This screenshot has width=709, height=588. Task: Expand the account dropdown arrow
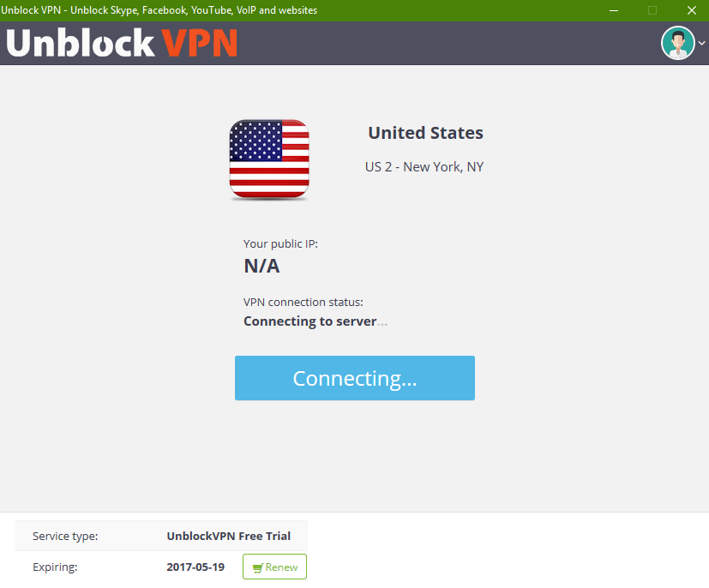pos(702,44)
